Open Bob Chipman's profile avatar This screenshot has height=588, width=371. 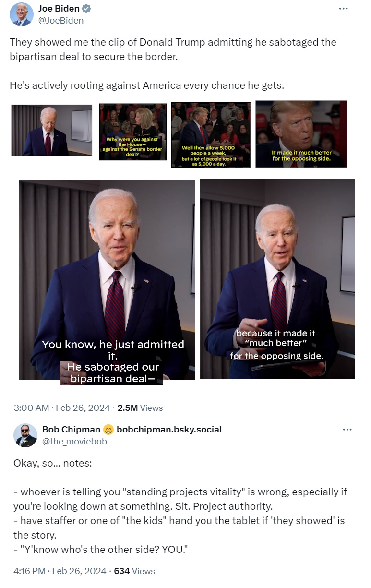(25, 435)
